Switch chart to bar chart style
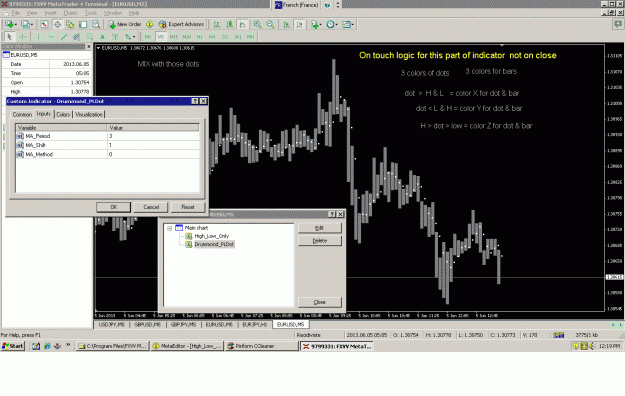 [x=216, y=24]
